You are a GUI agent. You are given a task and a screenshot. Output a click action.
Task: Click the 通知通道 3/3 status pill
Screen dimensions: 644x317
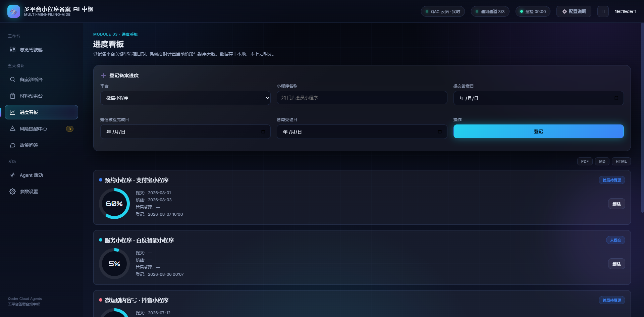[x=490, y=11]
